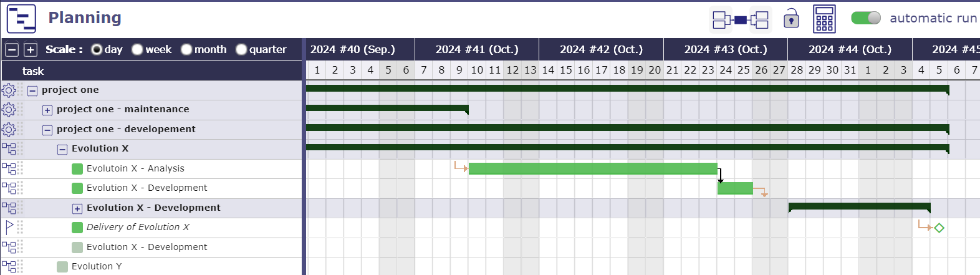This screenshot has height=275, width=980.
Task: Click the green status swatch of Evolutoin X - Analysis
Action: 77,169
